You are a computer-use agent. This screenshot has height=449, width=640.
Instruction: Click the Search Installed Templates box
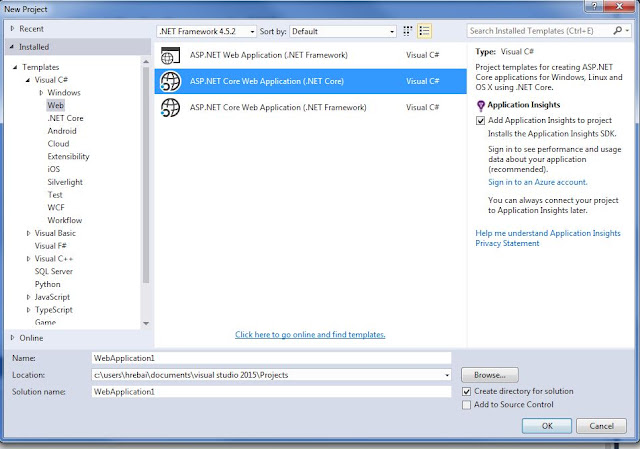click(x=540, y=31)
